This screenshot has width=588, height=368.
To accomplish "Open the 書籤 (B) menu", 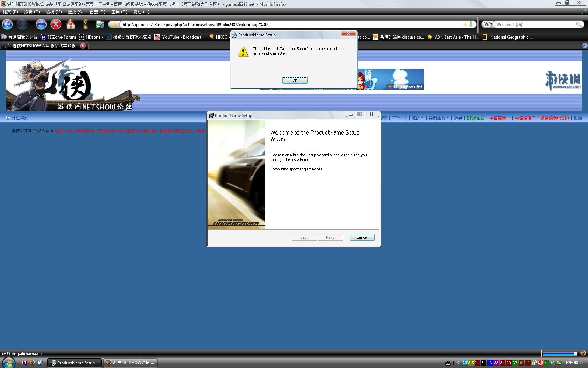I will click(x=97, y=12).
